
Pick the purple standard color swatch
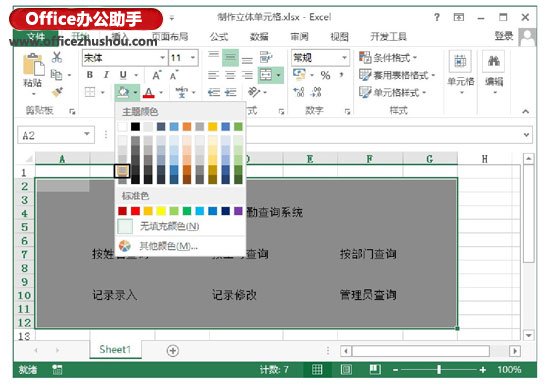point(238,211)
